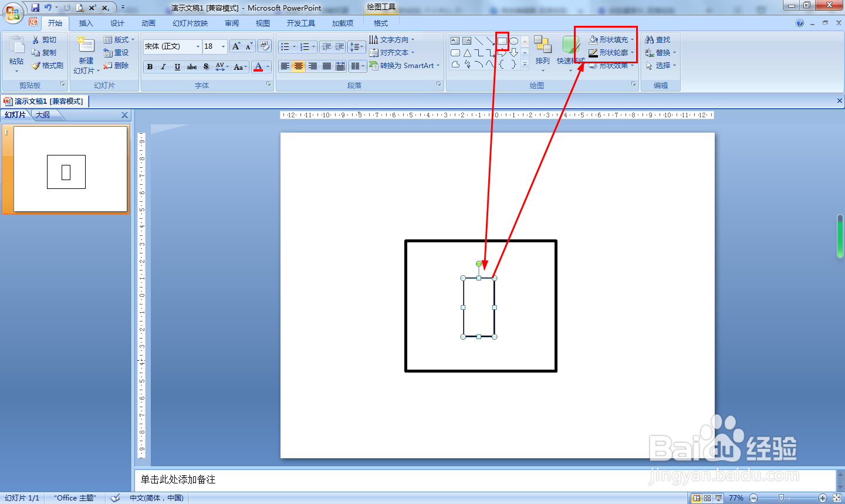Click the Paste (粘贴) clipboard icon

click(x=16, y=46)
